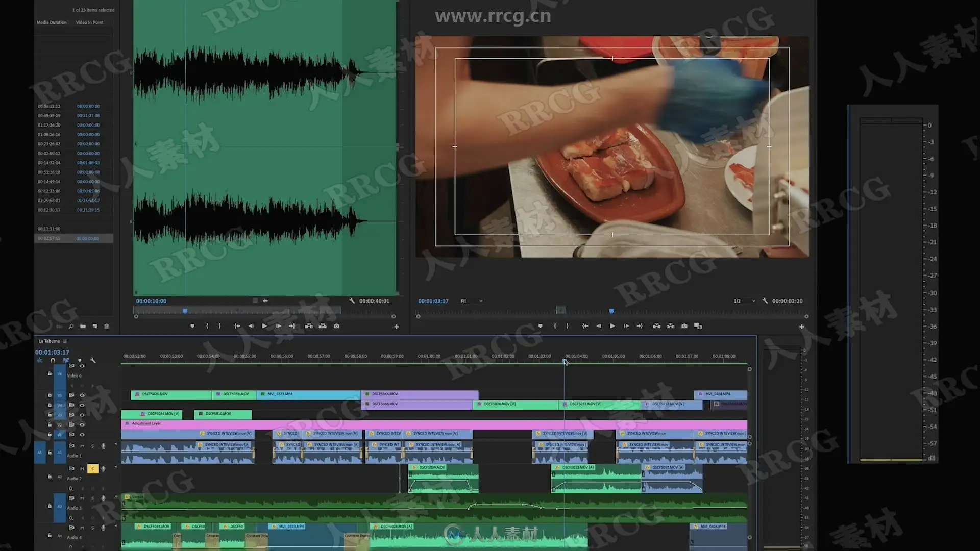This screenshot has width=980, height=551.
Task: Mute the Audio 1 track
Action: point(82,446)
